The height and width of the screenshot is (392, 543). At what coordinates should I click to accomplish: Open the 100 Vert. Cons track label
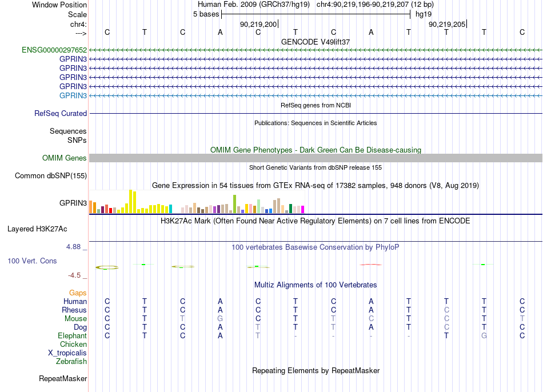32,261
